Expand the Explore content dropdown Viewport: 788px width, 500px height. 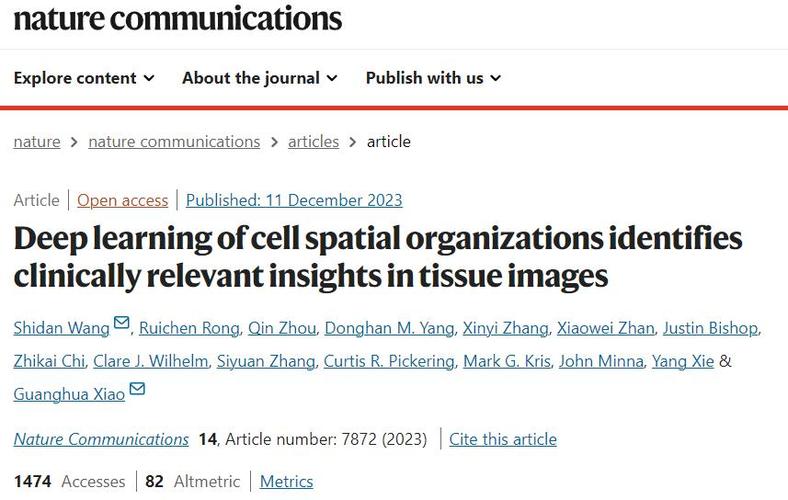pos(84,78)
